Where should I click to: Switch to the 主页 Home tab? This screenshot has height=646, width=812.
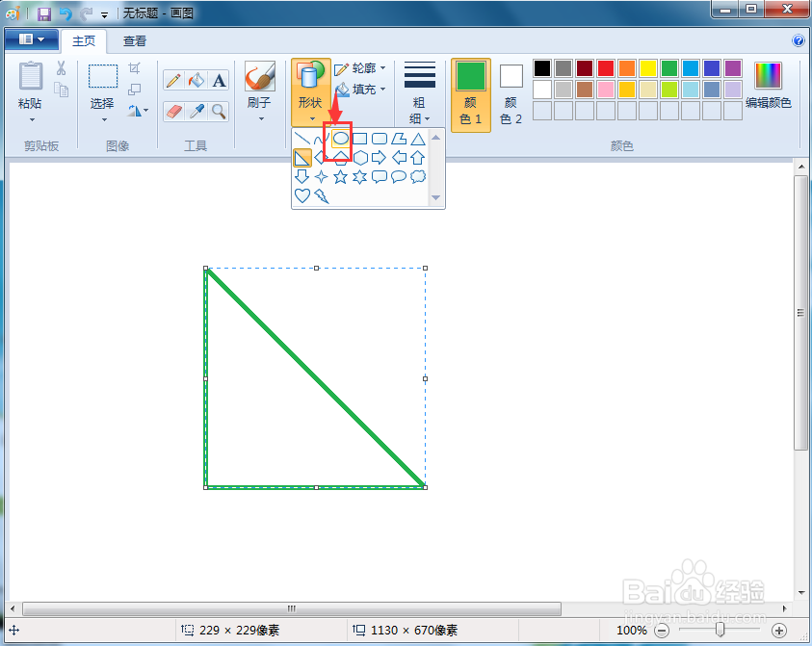point(84,40)
